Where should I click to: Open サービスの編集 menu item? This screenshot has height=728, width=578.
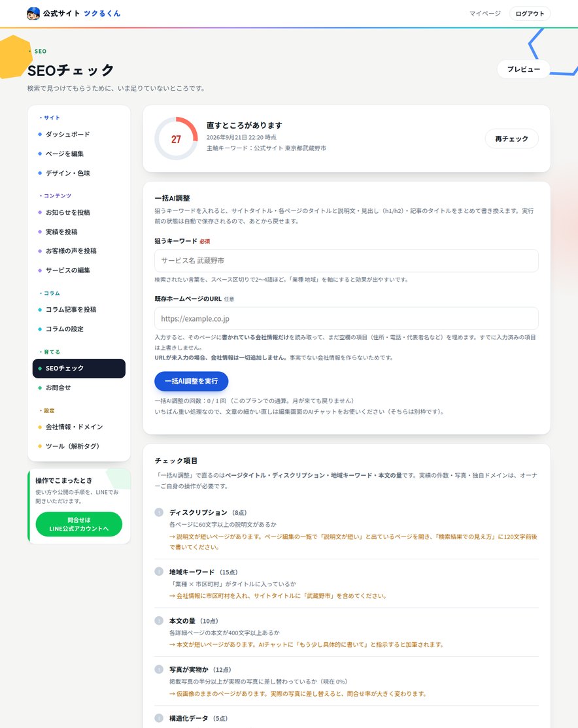(x=79, y=270)
